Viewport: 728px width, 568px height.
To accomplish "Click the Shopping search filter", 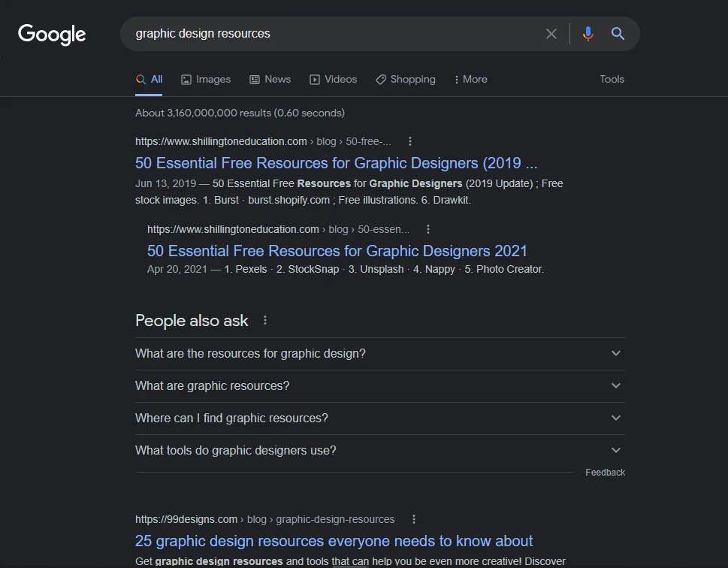I will click(x=406, y=79).
